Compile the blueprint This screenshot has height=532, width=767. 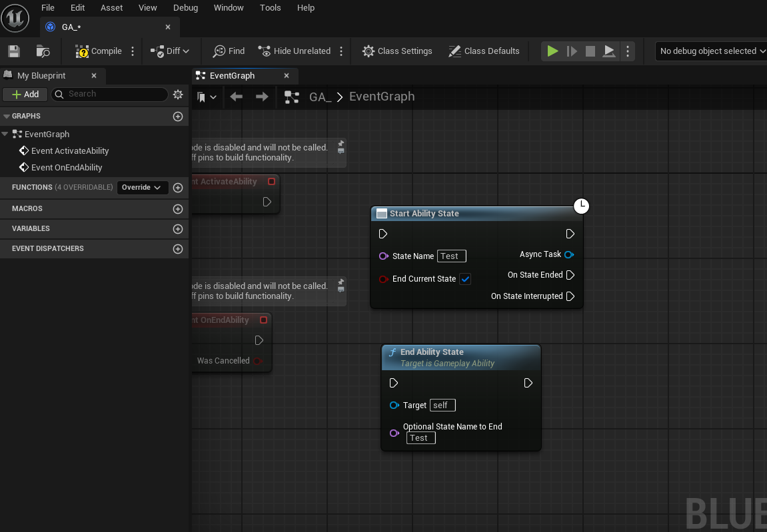pos(99,51)
